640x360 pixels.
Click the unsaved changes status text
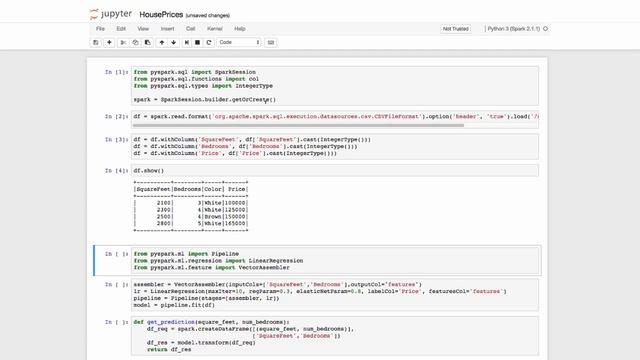(x=208, y=16)
